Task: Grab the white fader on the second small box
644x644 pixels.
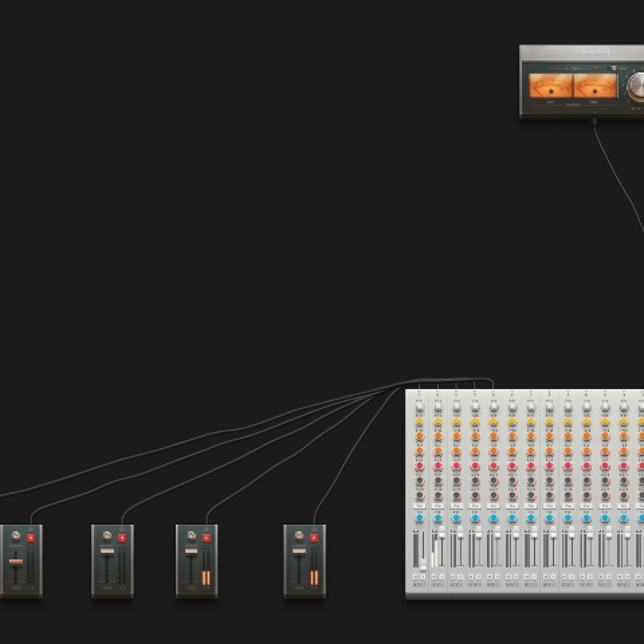Action: coord(107,551)
